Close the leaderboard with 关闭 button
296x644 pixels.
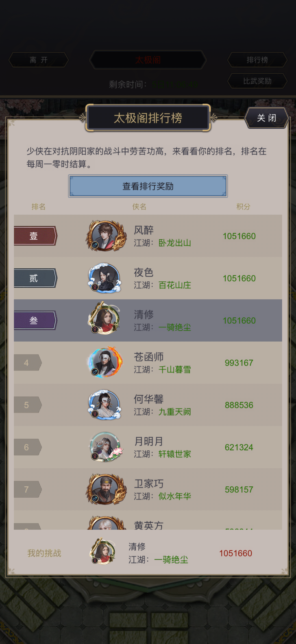pyautogui.click(x=266, y=118)
